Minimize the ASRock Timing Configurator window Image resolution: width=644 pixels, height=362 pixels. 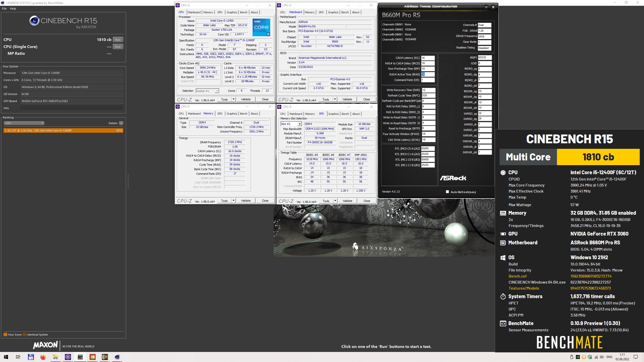click(x=486, y=7)
